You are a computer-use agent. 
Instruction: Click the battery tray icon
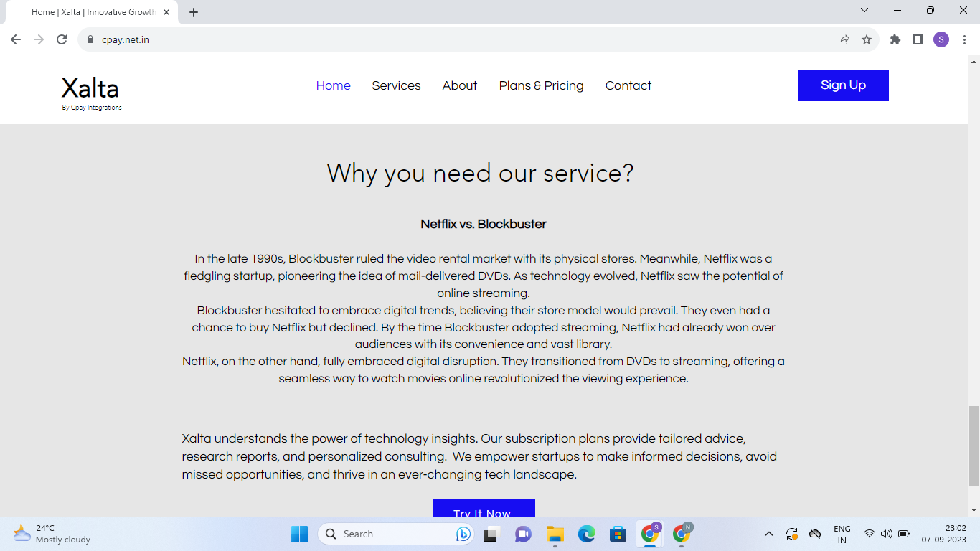point(904,534)
